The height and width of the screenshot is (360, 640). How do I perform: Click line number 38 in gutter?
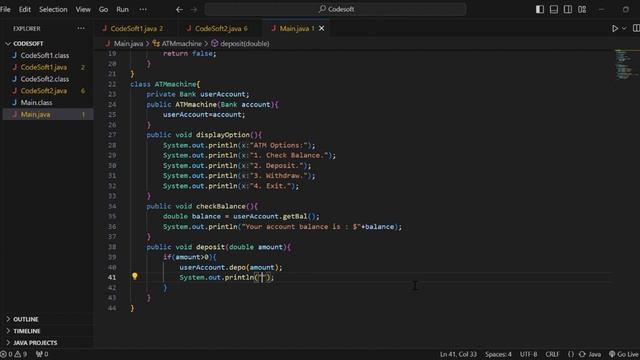pos(112,247)
